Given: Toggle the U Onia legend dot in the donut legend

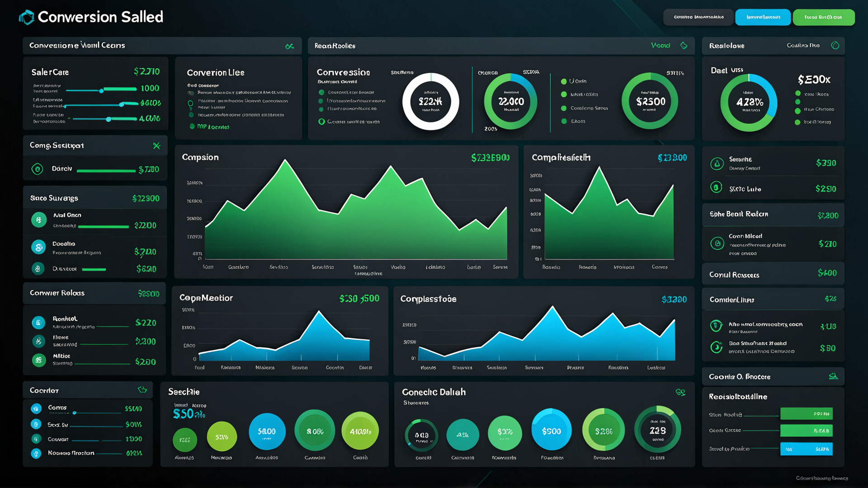Looking at the screenshot, I should coord(564,81).
